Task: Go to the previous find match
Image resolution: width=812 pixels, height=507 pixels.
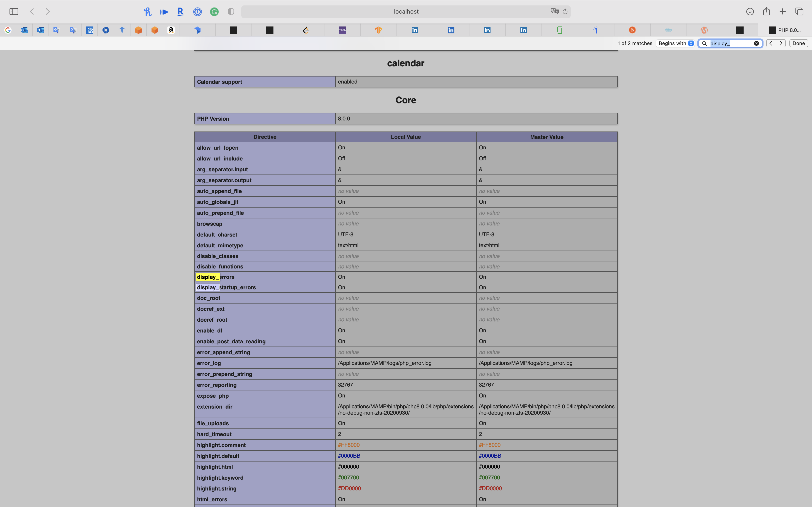Action: point(771,43)
